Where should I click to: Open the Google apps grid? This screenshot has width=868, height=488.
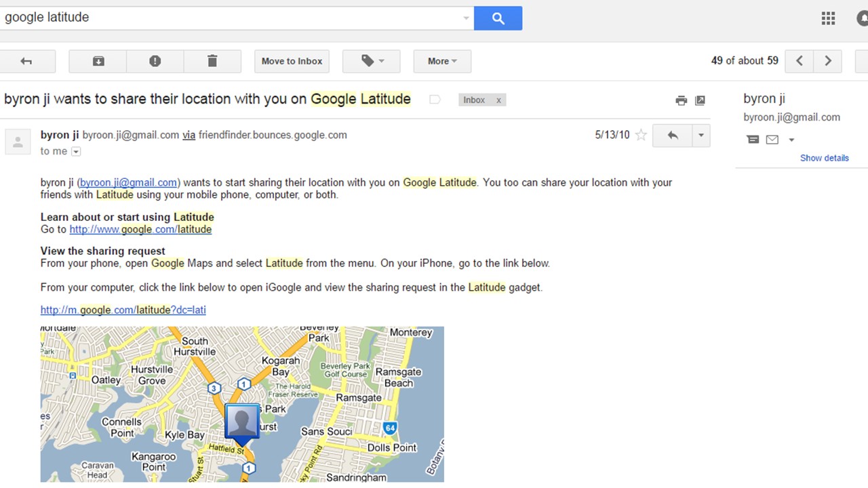point(828,18)
